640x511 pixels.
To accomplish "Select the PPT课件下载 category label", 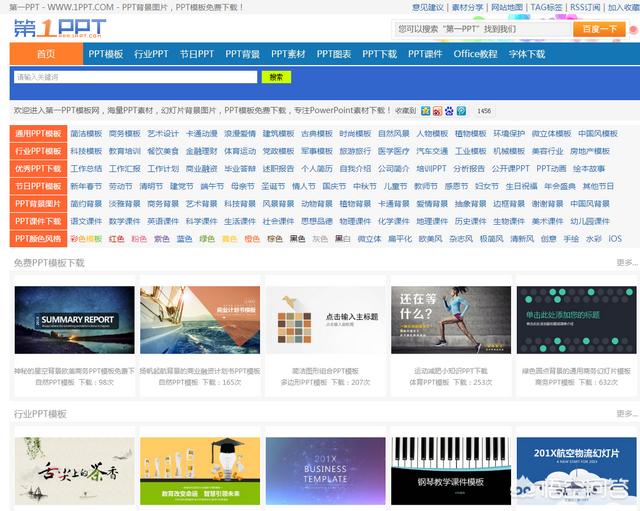I will click(x=38, y=221).
